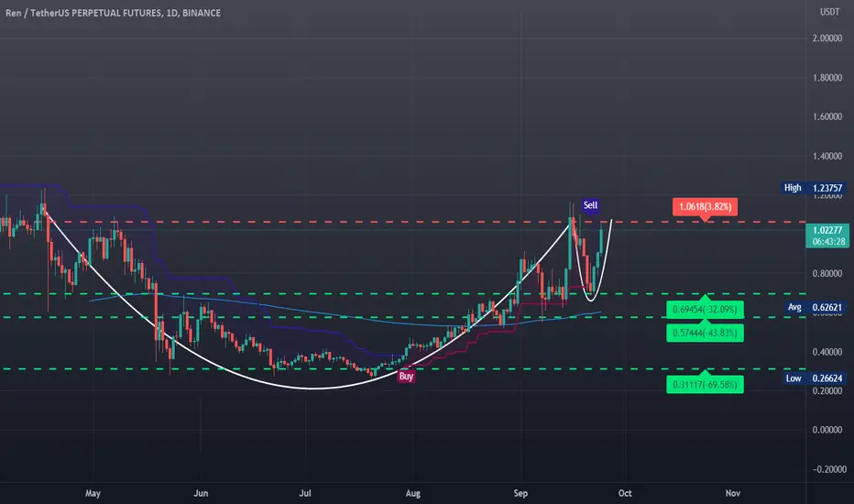Screen dimensions: 854x504
Task: Click the 0.20000 price axis value
Action: coord(827,390)
